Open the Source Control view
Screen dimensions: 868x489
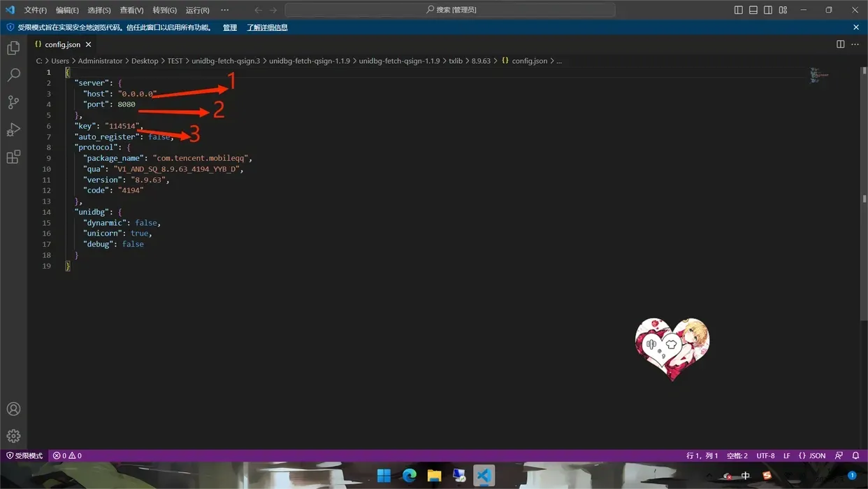click(13, 102)
